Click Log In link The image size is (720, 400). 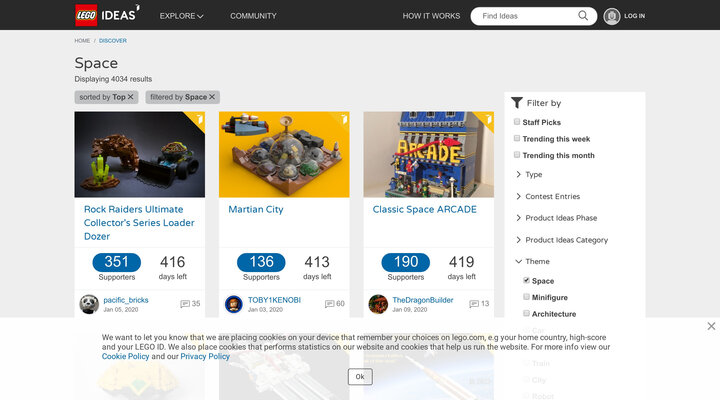[635, 16]
